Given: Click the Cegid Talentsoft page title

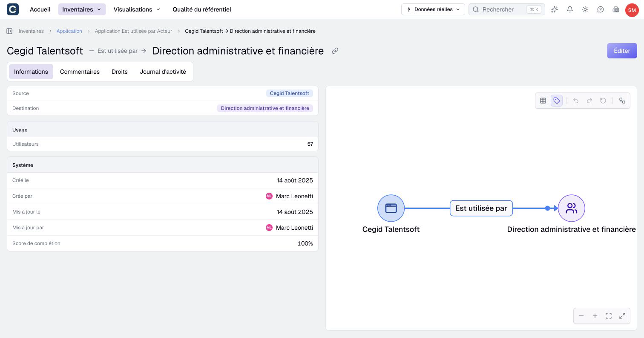Looking at the screenshot, I should [x=45, y=51].
